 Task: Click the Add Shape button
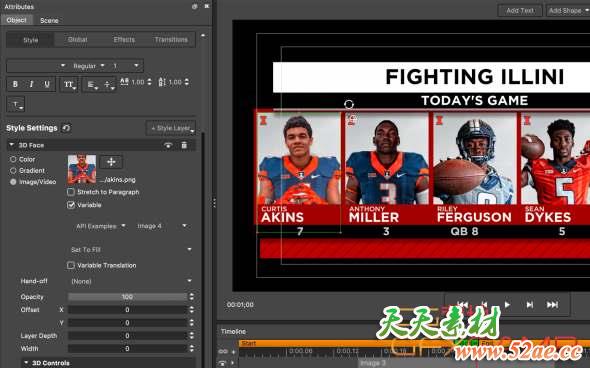click(x=568, y=11)
